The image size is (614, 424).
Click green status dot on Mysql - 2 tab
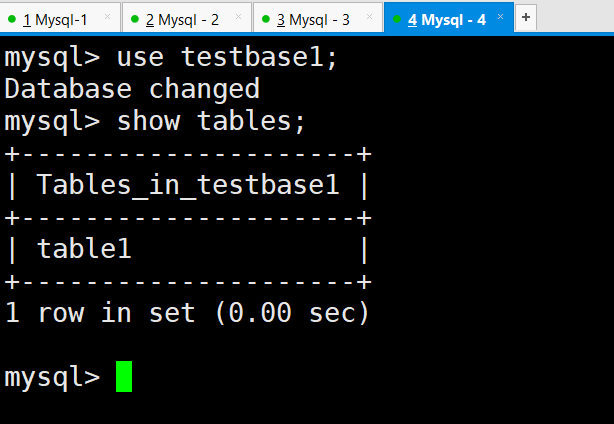pos(135,19)
